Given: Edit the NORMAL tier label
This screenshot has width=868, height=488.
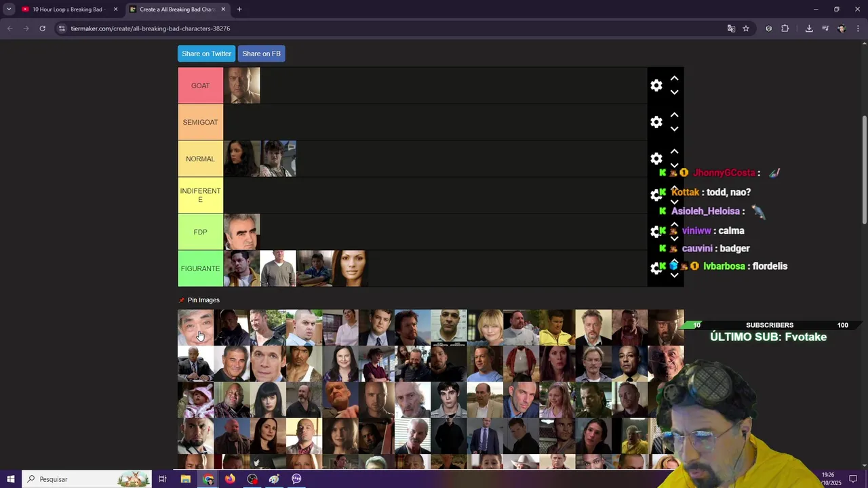Looking at the screenshot, I should [x=200, y=159].
